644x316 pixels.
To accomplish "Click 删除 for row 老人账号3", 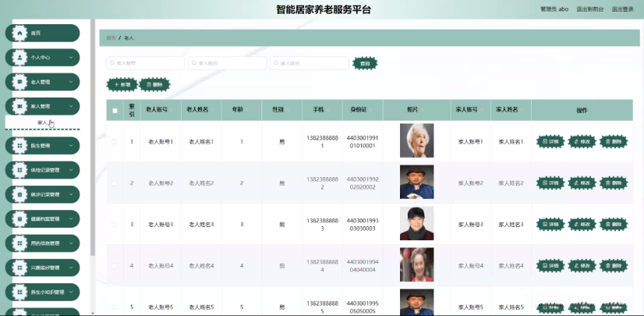I will [x=614, y=225].
